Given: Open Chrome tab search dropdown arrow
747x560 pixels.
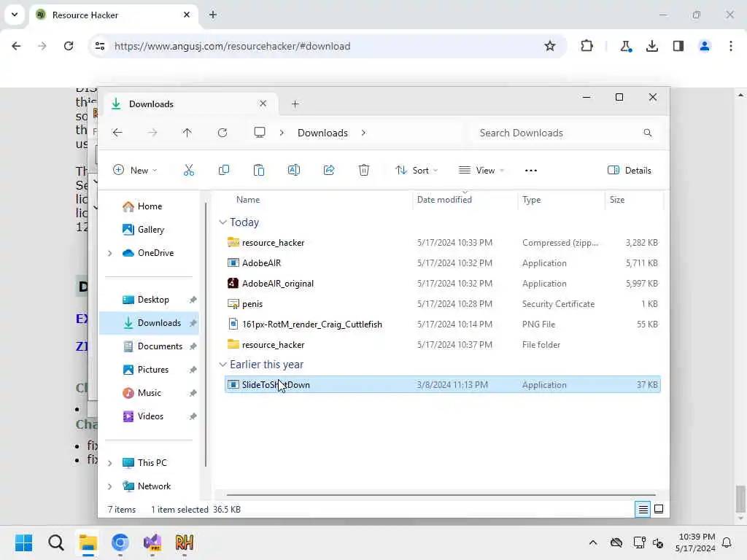Looking at the screenshot, I should point(15,15).
